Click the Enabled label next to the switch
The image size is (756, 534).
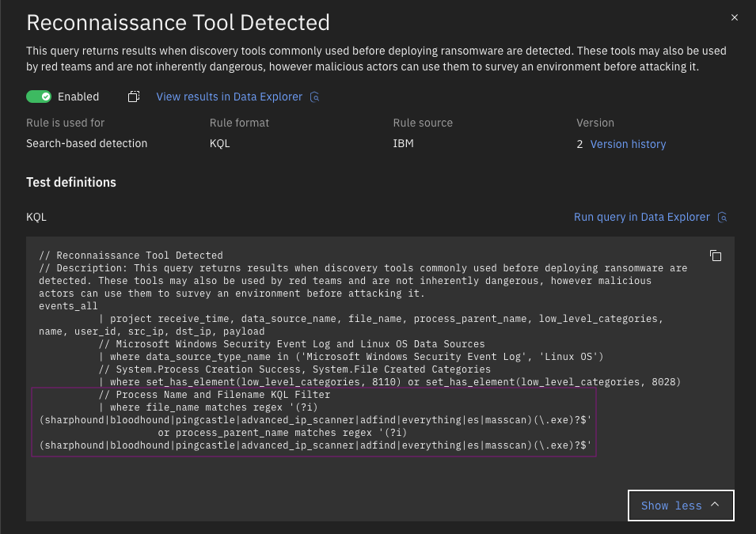point(78,96)
